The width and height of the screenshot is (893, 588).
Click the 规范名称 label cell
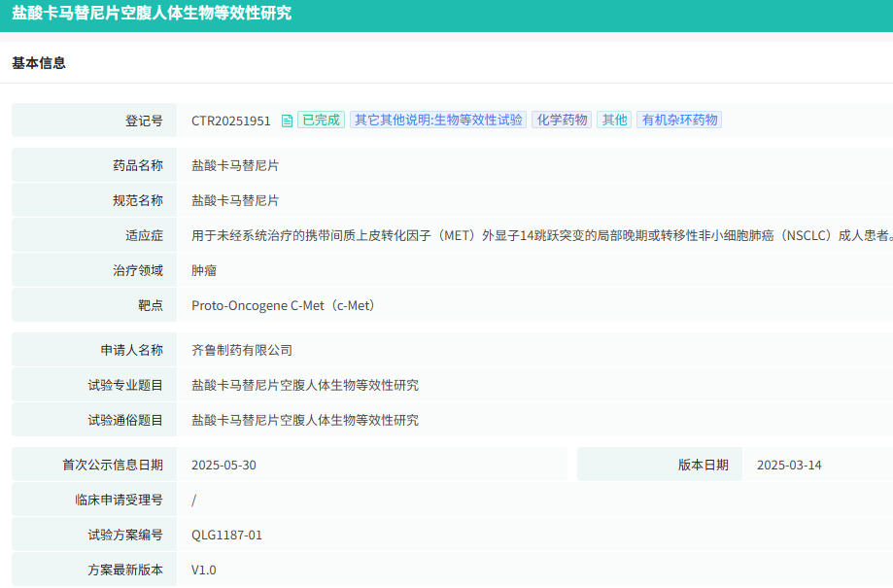pos(94,200)
